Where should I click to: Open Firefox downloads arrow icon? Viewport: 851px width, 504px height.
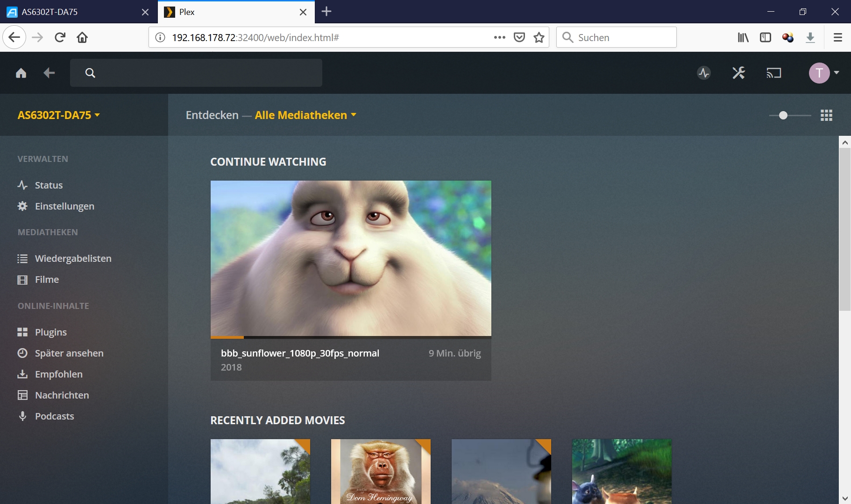tap(810, 37)
